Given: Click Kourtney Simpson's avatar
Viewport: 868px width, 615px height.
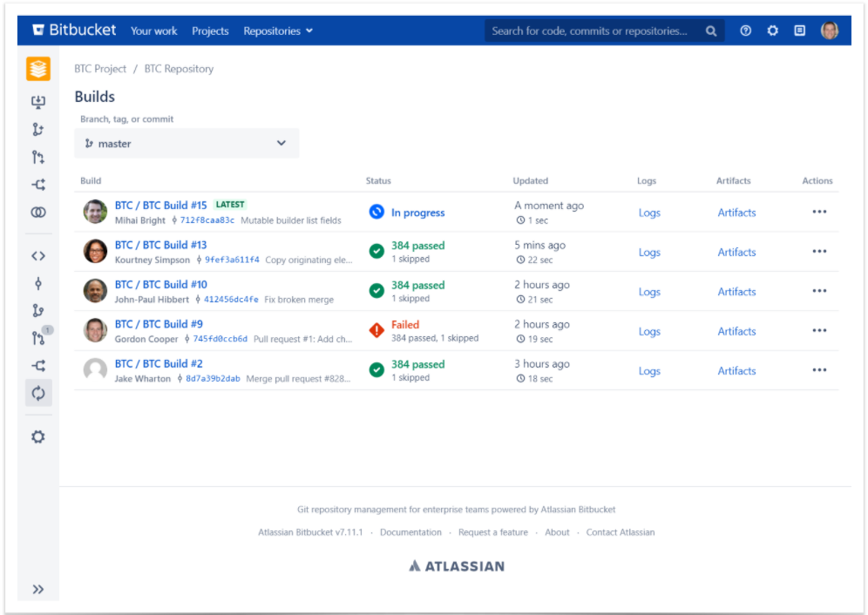Looking at the screenshot, I should click(x=95, y=252).
